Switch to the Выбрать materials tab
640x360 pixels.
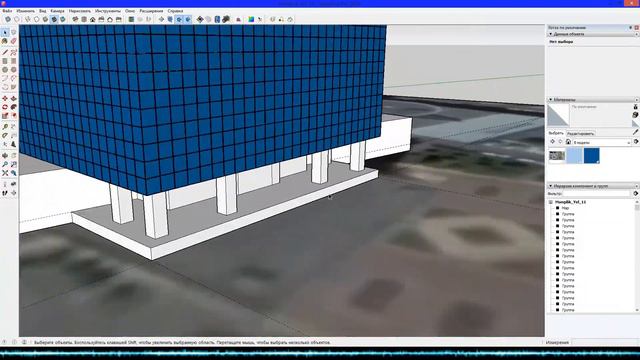556,133
